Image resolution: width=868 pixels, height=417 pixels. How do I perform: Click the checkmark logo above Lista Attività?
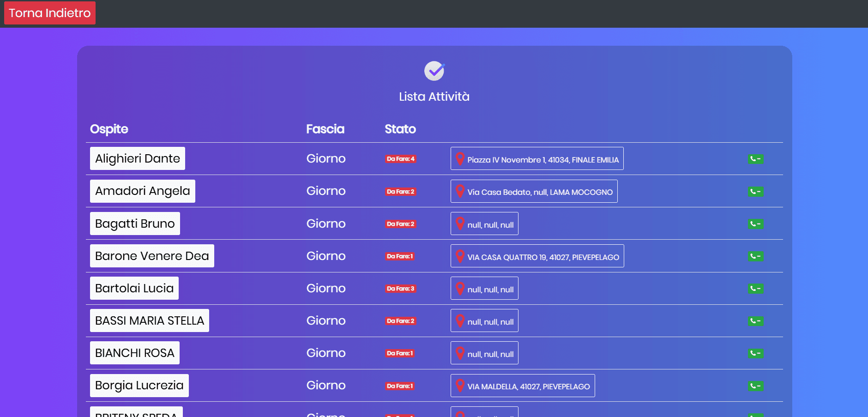[x=434, y=71]
